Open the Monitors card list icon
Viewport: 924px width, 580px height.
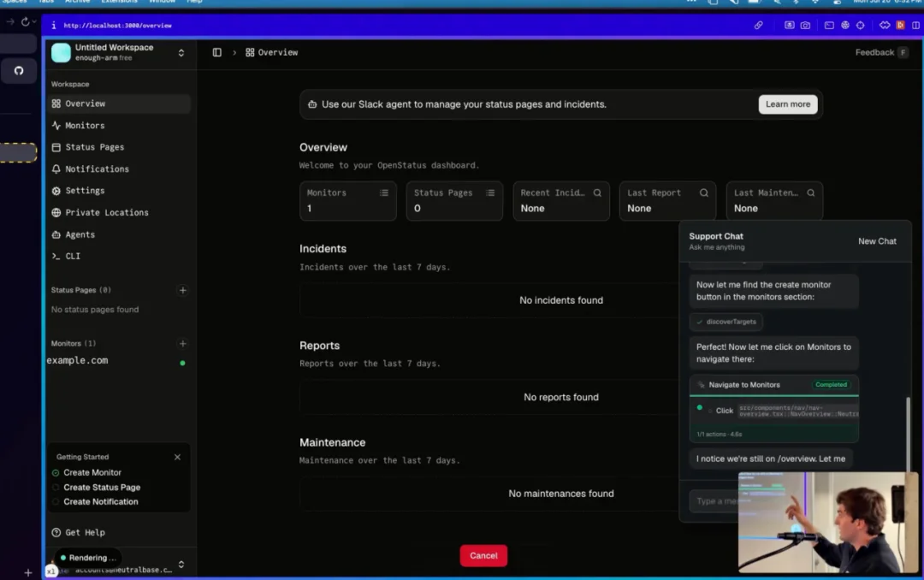tap(384, 192)
